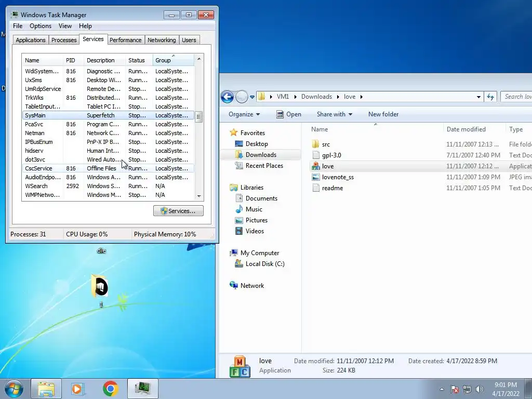Click the Services... button
532x399 pixels.
(179, 211)
